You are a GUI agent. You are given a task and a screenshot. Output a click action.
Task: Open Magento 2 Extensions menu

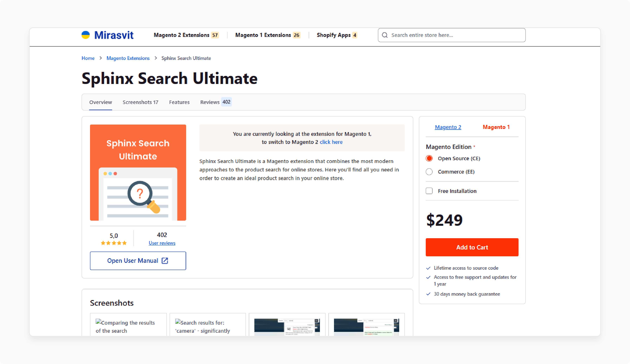pyautogui.click(x=186, y=35)
